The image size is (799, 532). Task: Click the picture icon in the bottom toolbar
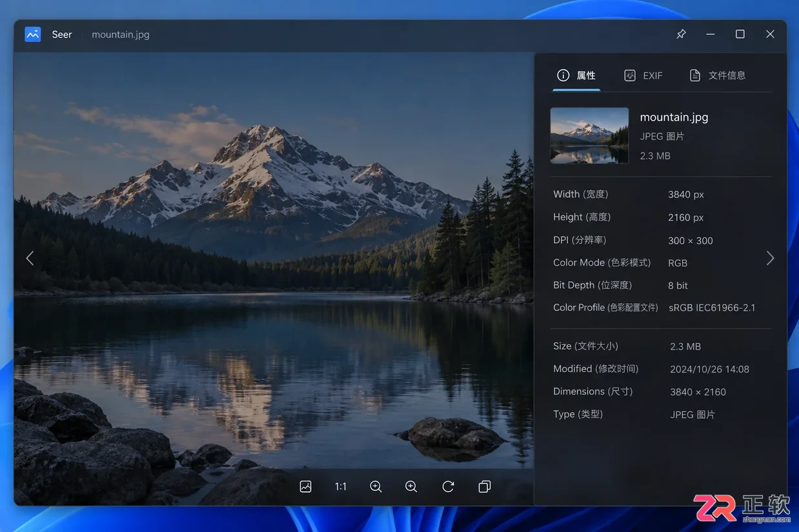click(x=306, y=487)
